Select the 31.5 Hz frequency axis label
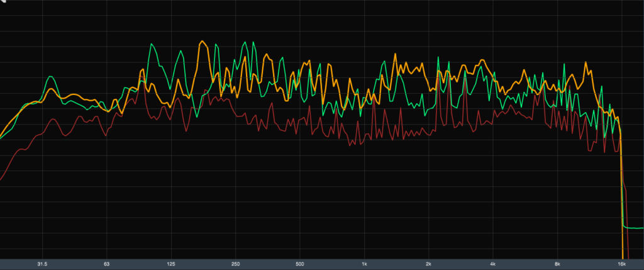 42,264
